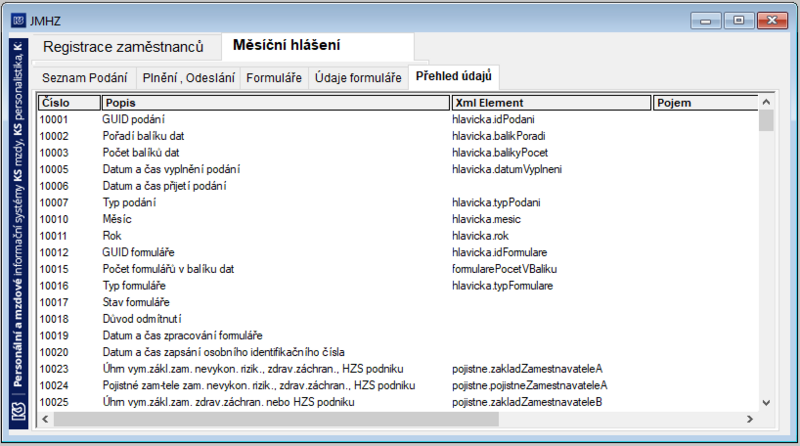Switch to the Formuláře tab
Screen dimensions: 800x446
274,78
